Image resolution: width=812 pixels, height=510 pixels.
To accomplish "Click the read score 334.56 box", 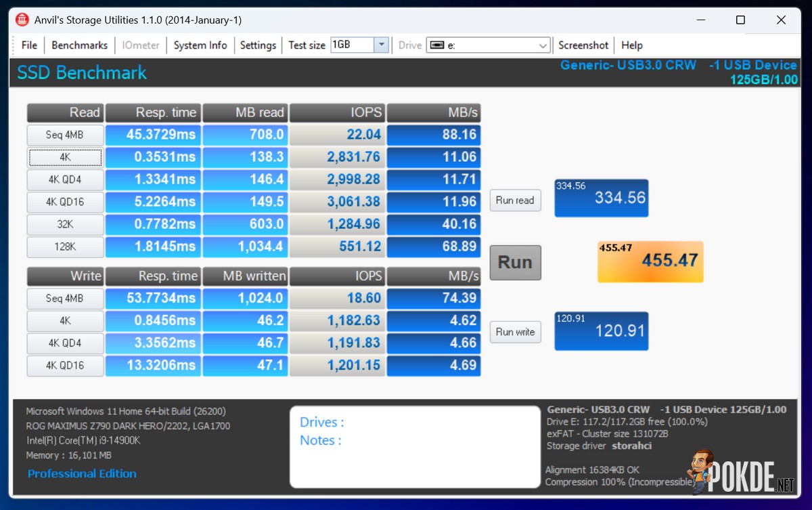I will tap(602, 198).
